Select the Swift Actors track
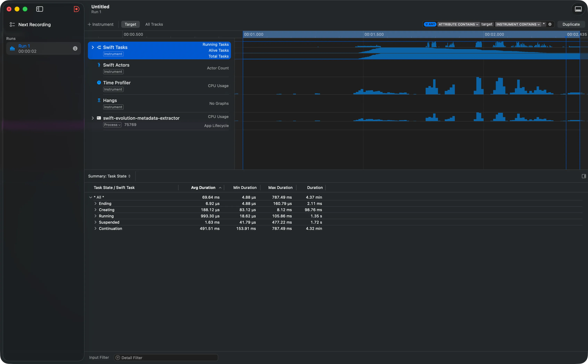 (159, 68)
